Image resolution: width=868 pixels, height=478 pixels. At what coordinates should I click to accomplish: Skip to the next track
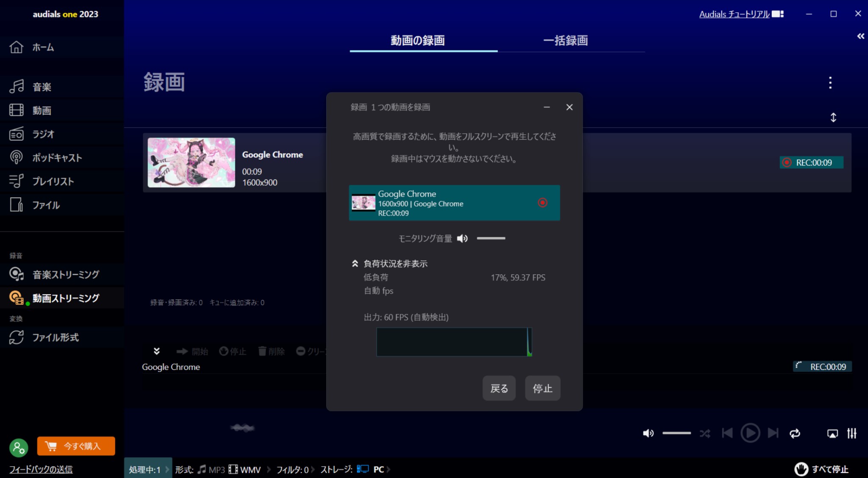tap(773, 433)
